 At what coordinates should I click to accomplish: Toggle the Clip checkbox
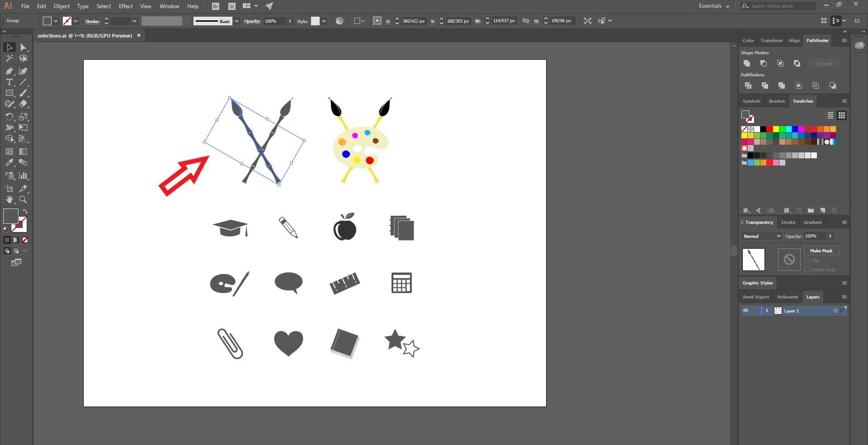[807, 260]
